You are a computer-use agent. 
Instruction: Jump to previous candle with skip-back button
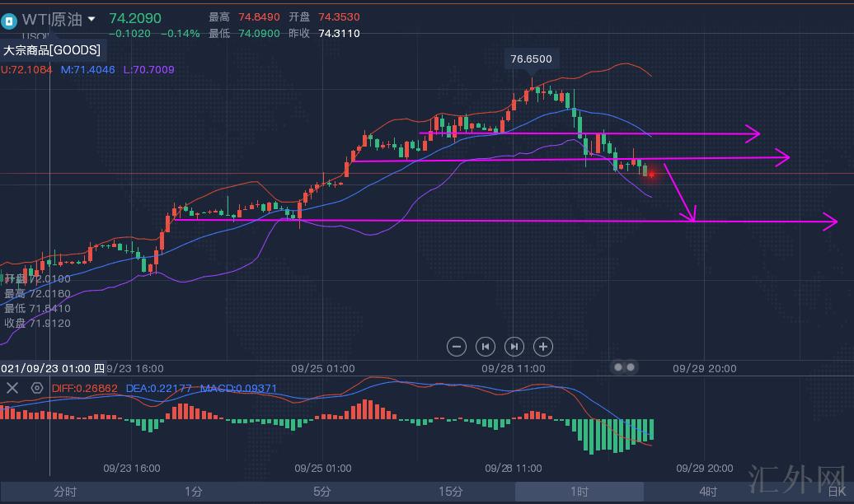(x=486, y=347)
